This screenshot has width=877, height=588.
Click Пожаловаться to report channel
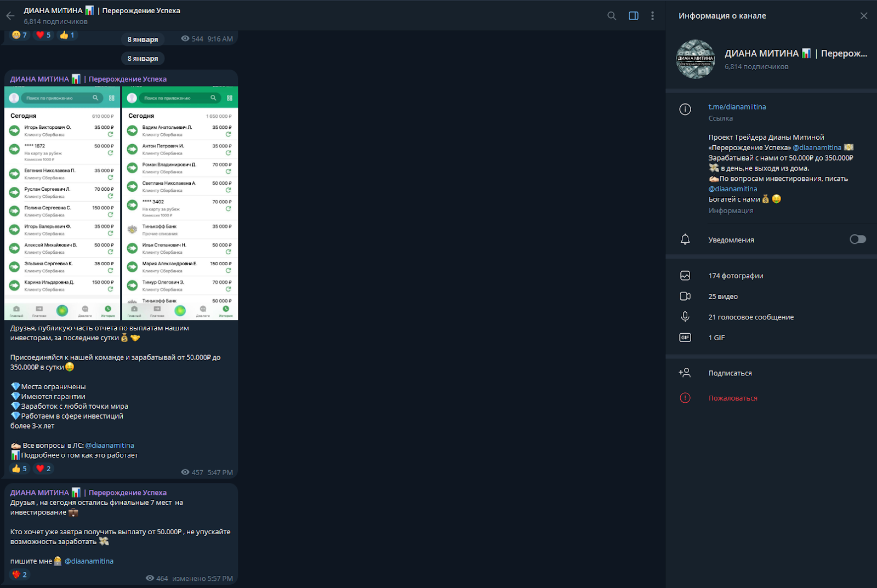pyautogui.click(x=732, y=398)
